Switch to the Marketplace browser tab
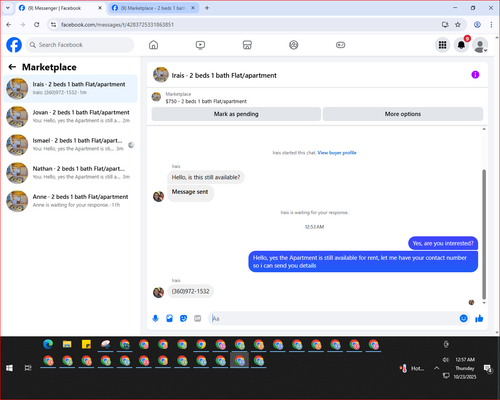 pyautogui.click(x=152, y=8)
